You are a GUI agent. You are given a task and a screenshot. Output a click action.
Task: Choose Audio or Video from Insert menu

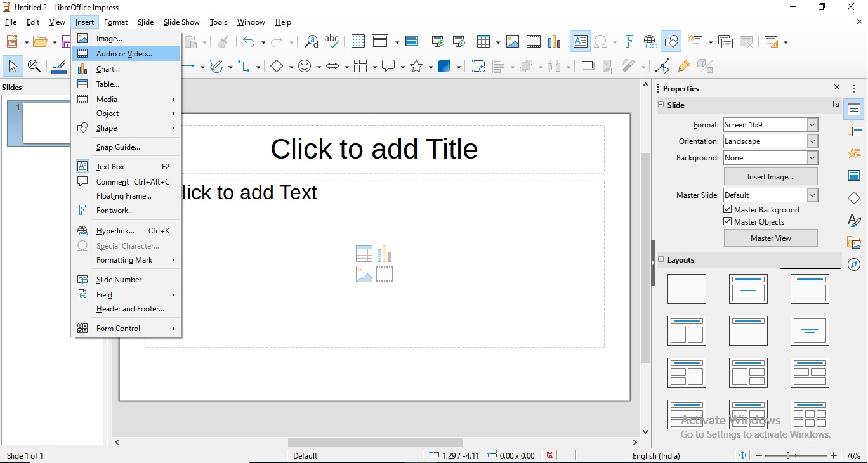(124, 54)
